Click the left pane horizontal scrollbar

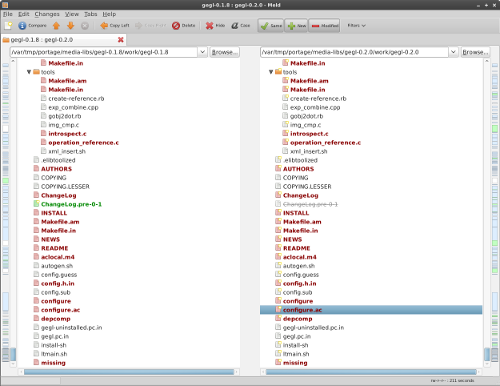129,372
